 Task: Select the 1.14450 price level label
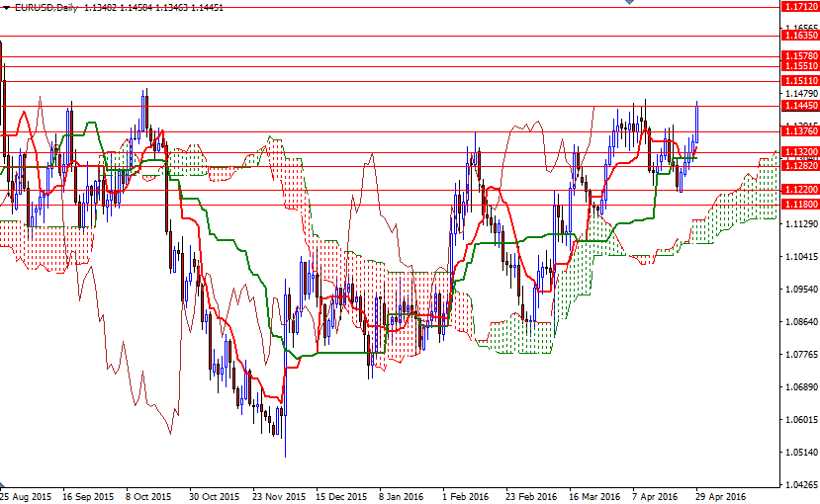pyautogui.click(x=800, y=106)
